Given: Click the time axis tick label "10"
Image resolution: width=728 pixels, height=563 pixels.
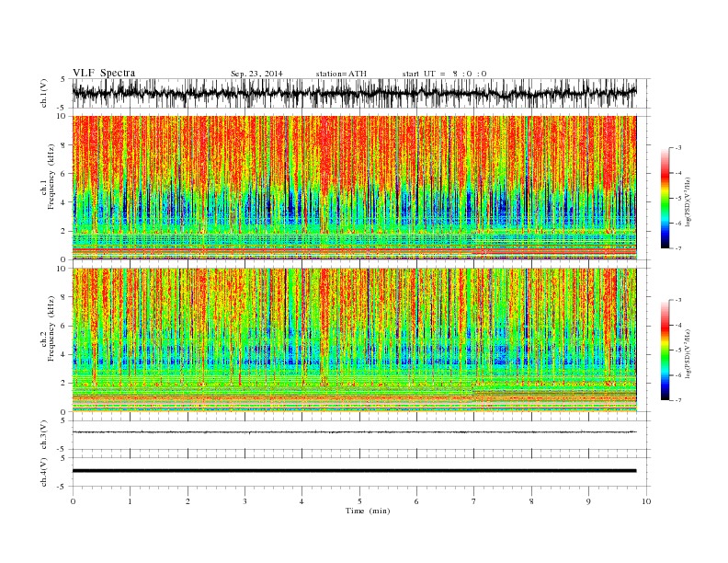Looking at the screenshot, I should coord(646,501).
